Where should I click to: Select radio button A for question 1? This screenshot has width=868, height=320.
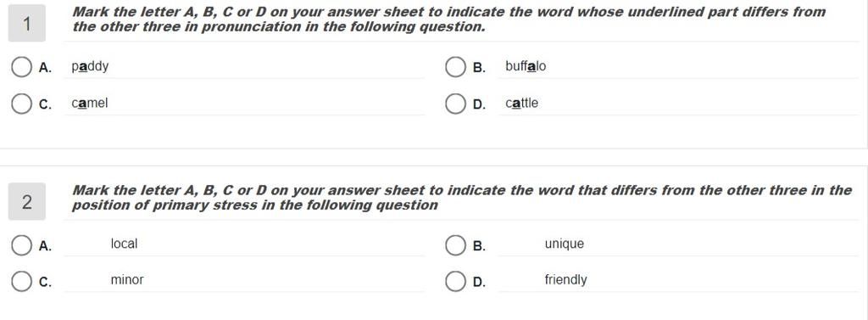[21, 67]
